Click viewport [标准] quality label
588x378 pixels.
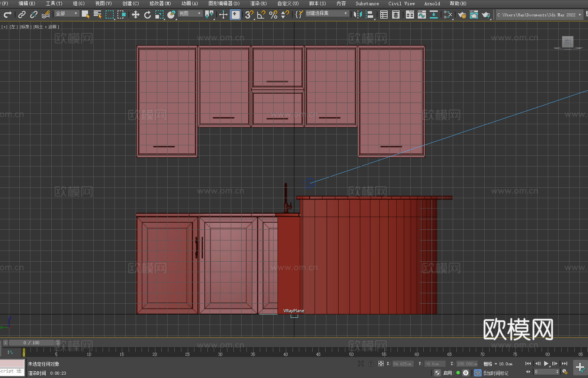(25, 27)
